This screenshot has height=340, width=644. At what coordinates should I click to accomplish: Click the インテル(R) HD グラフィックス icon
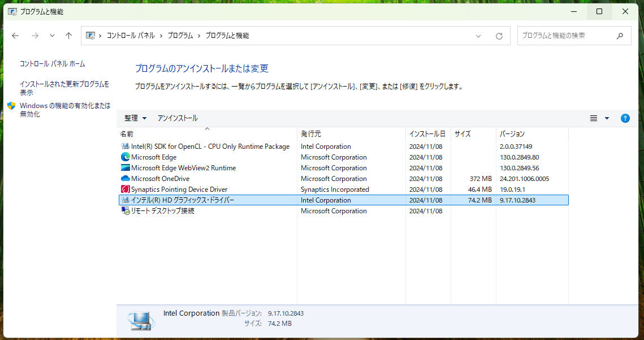click(126, 200)
